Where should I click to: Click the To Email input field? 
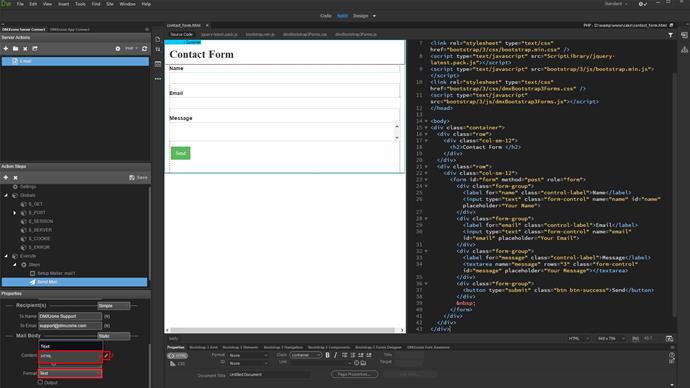pos(70,326)
